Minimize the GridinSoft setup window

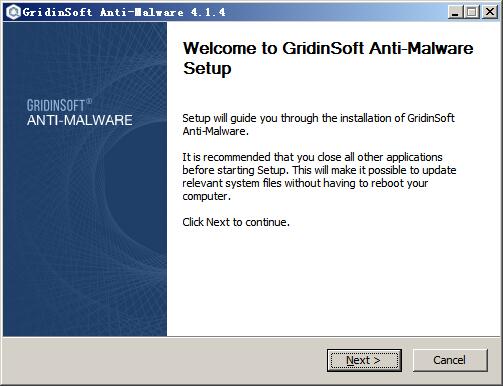(x=455, y=12)
